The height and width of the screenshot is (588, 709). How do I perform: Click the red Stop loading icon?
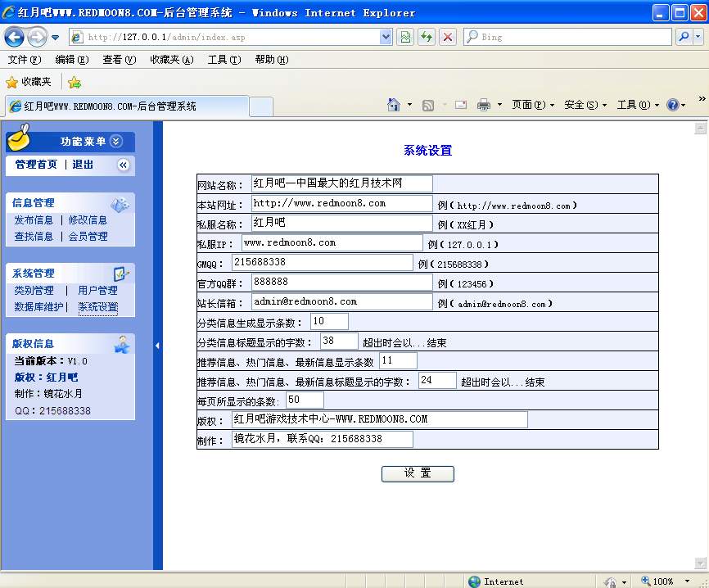tap(448, 37)
